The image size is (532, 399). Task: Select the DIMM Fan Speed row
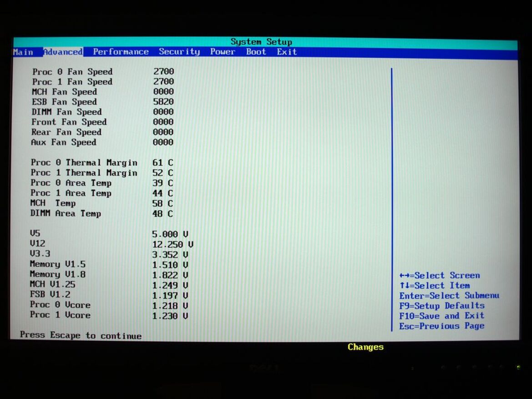pyautogui.click(x=102, y=112)
